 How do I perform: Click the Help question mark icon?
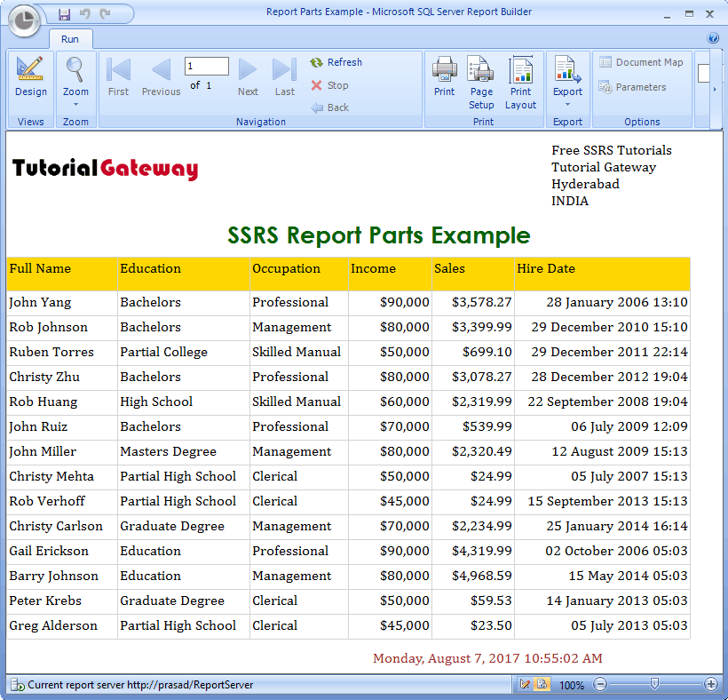point(713,38)
